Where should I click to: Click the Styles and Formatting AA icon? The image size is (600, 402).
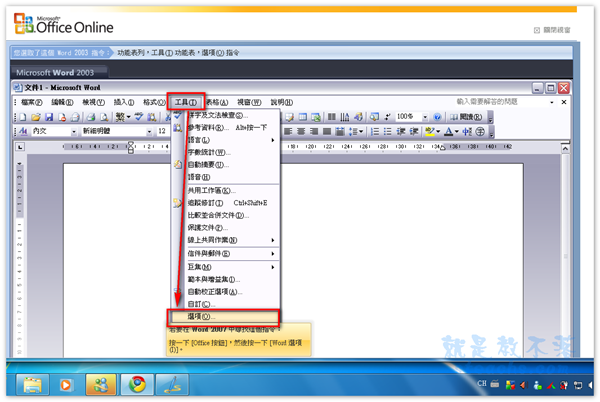coord(23,131)
